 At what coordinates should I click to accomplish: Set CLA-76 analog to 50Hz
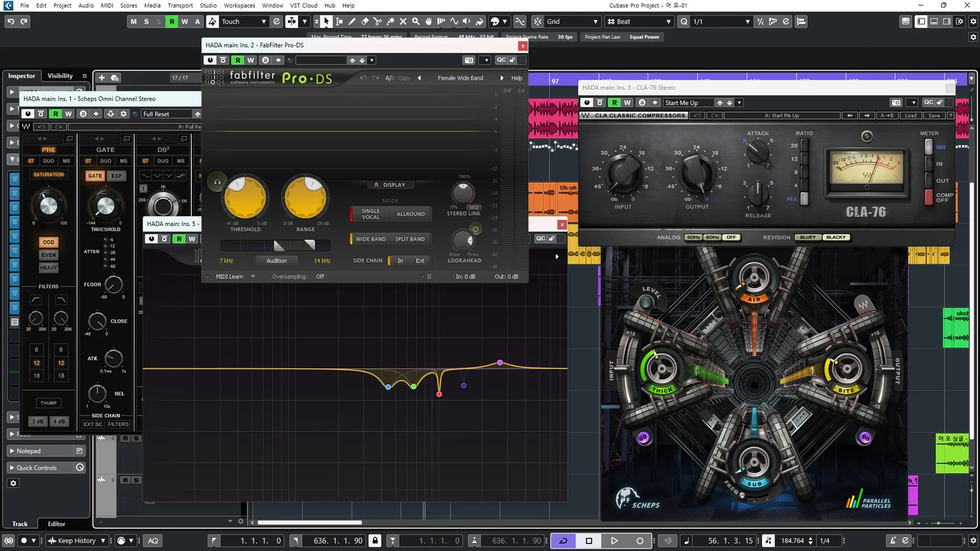(694, 237)
